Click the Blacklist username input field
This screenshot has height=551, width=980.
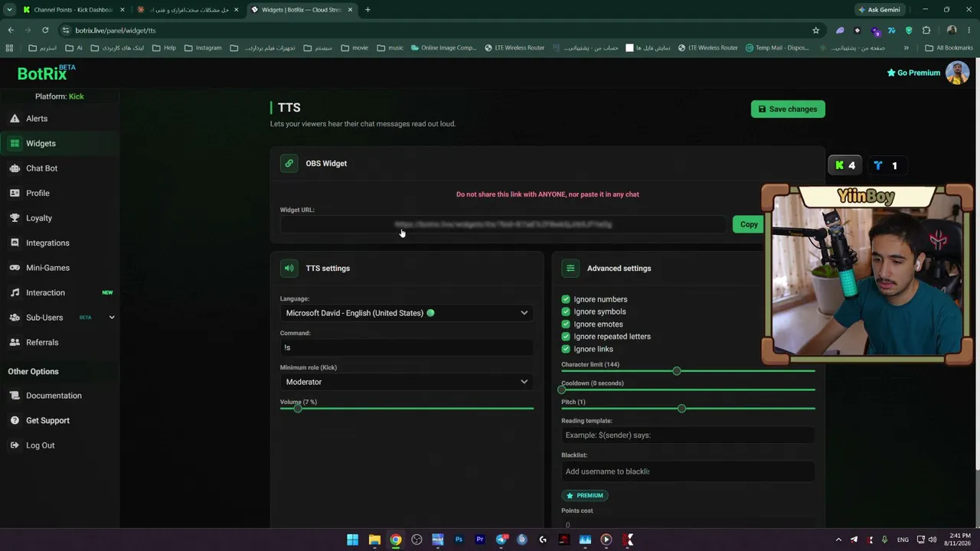[688, 471]
